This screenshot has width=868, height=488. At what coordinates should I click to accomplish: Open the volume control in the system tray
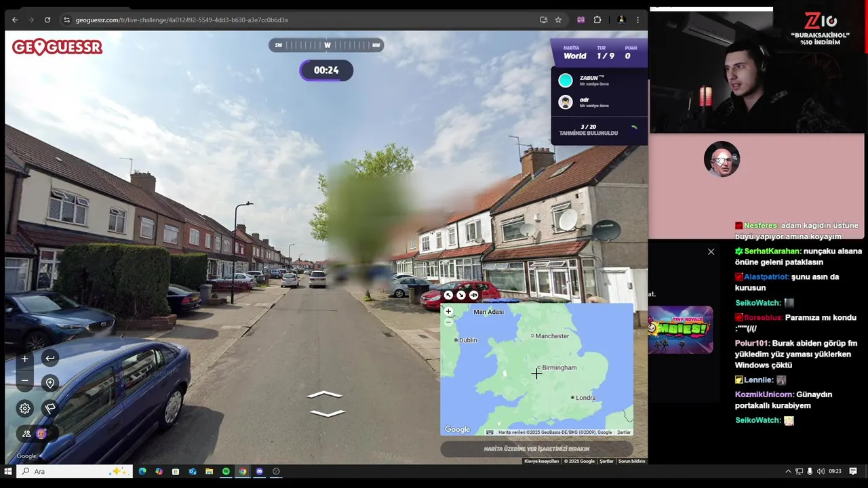[x=821, y=471]
